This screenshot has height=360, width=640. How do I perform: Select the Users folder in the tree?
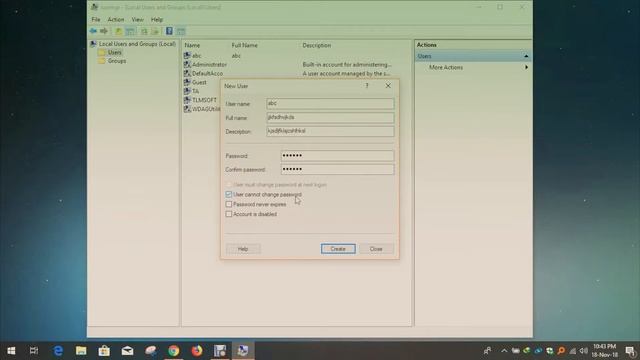click(x=110, y=52)
